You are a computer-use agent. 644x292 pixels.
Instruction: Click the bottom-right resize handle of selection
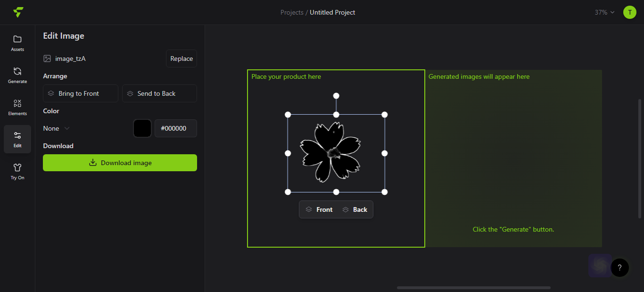(385, 192)
